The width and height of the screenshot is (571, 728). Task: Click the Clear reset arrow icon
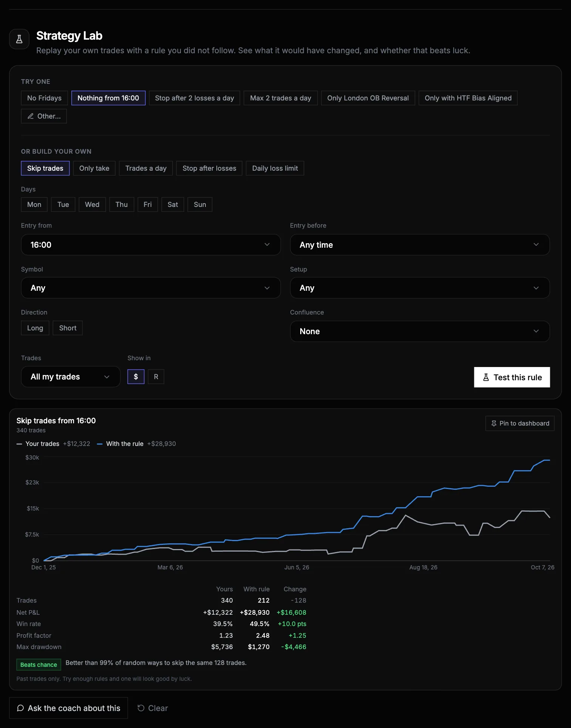[x=141, y=708]
